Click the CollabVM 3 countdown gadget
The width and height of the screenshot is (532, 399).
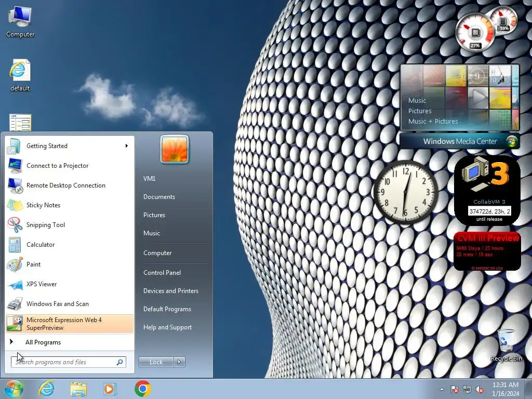(487, 190)
